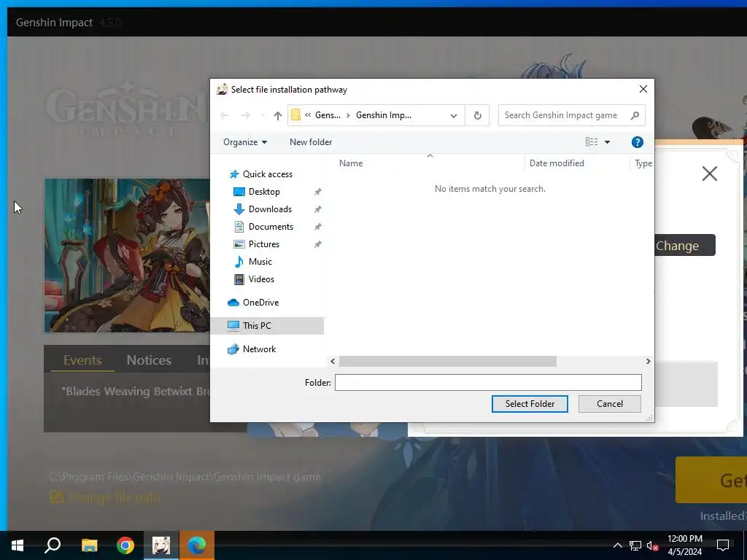747x560 pixels.
Task: Cancel the folder selection dialog
Action: pos(609,404)
